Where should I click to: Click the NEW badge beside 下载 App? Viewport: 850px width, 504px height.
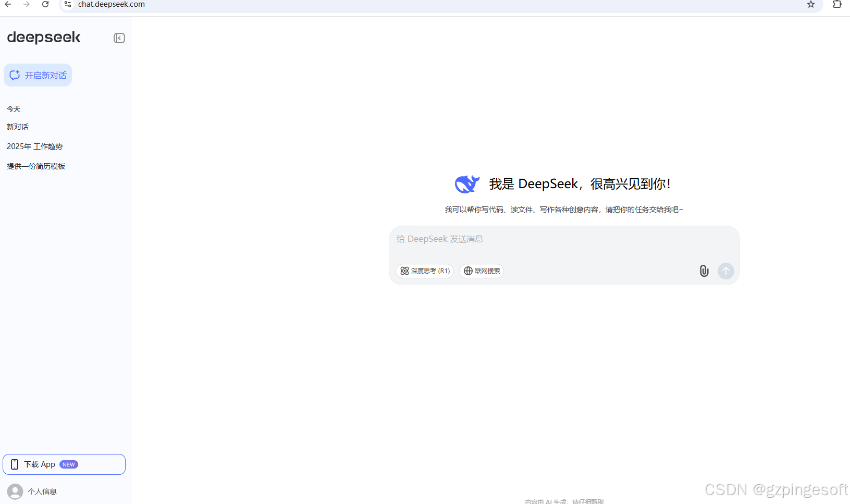(69, 464)
